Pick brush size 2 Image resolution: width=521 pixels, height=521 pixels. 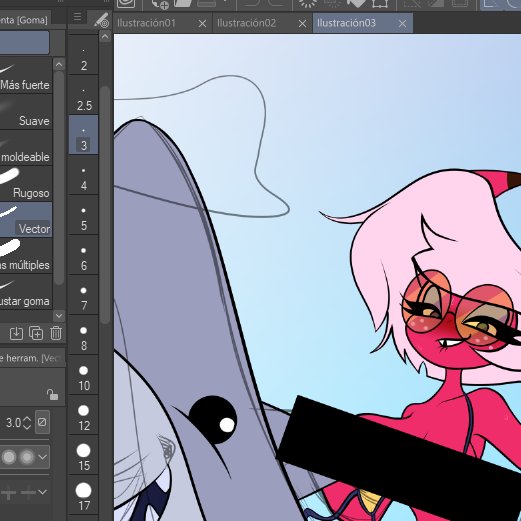83,55
